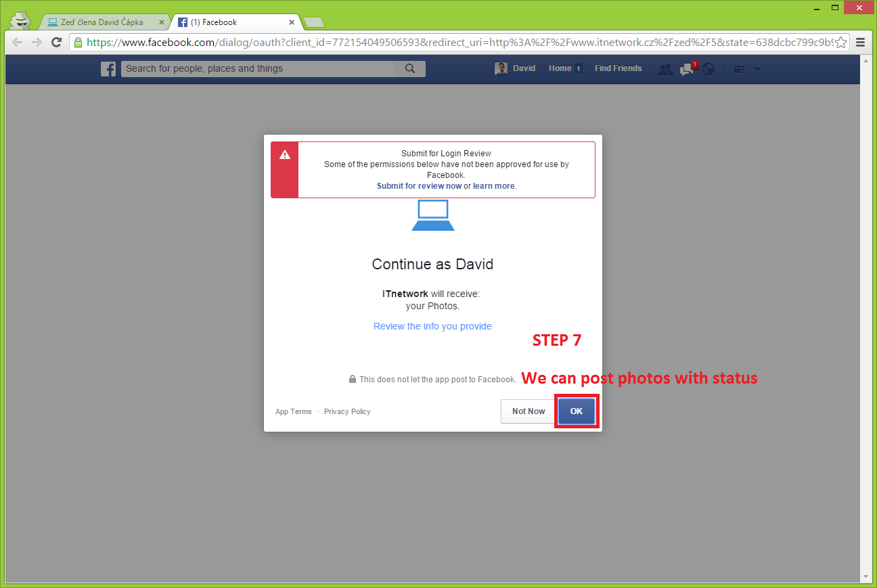Click the Continue as David heading
This screenshot has height=588, width=877.
click(432, 264)
